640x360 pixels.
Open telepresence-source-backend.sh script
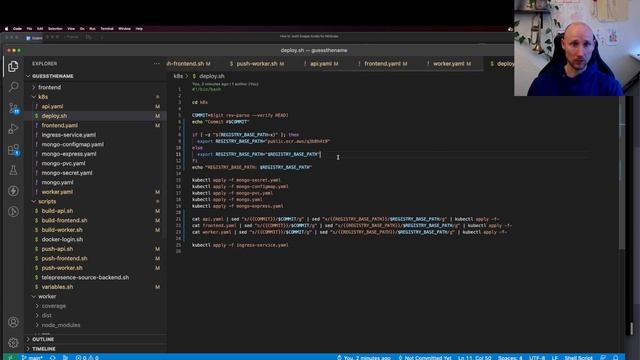point(85,278)
